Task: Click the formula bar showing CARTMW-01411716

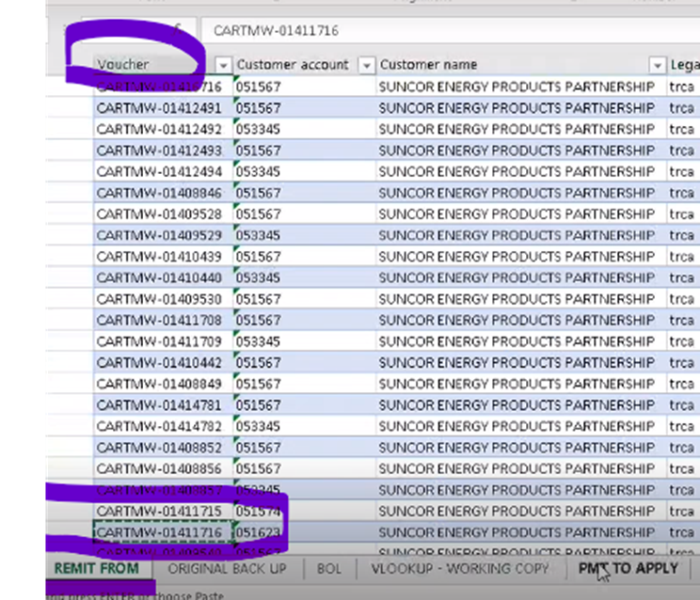Action: pyautogui.click(x=450, y=30)
